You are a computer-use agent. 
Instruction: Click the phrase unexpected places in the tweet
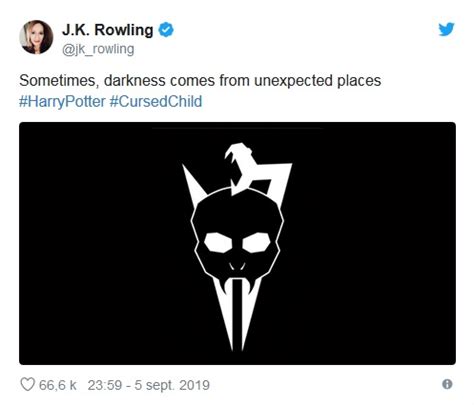click(x=317, y=81)
